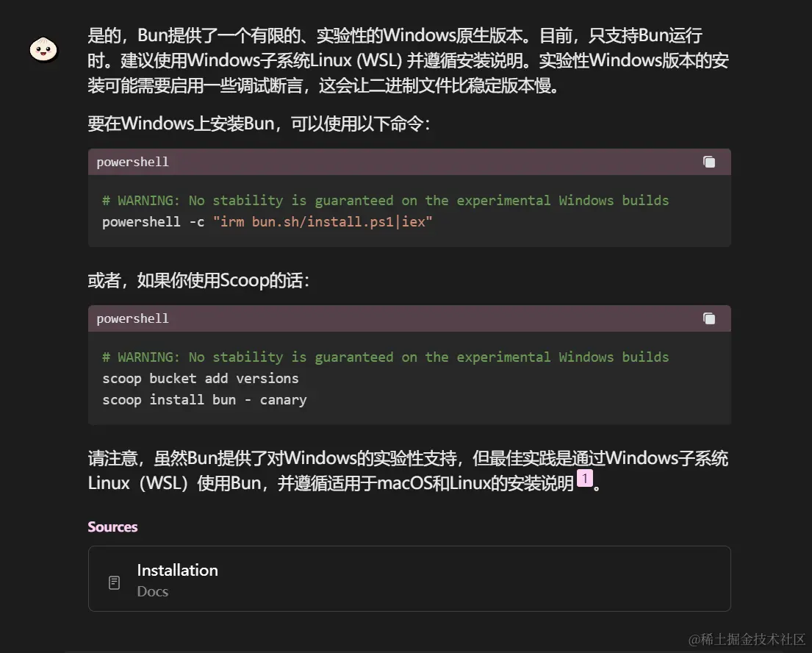812x653 pixels.
Task: Click the irm bun.sh/install.ps1 command line
Action: coord(267,222)
